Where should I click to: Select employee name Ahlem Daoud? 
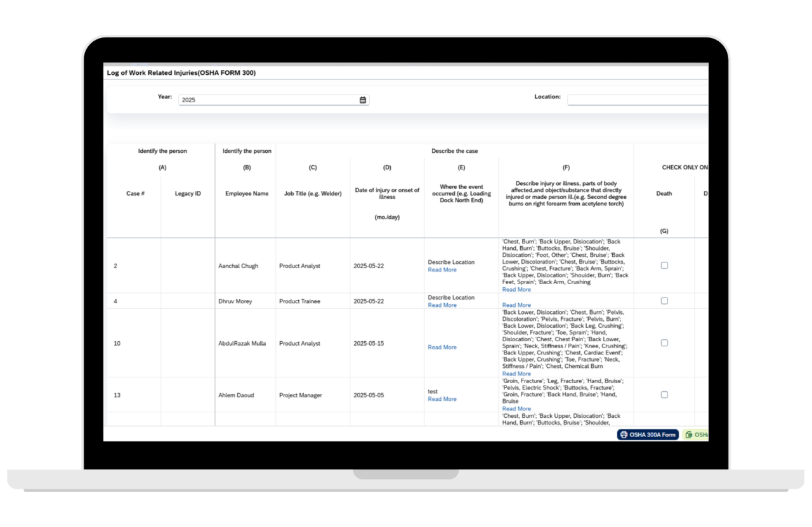[236, 396]
